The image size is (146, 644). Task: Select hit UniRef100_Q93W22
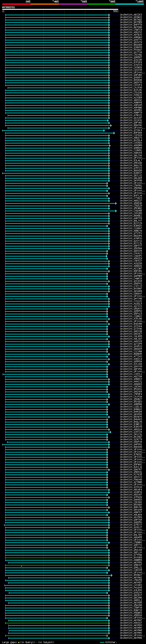coord(131,17)
